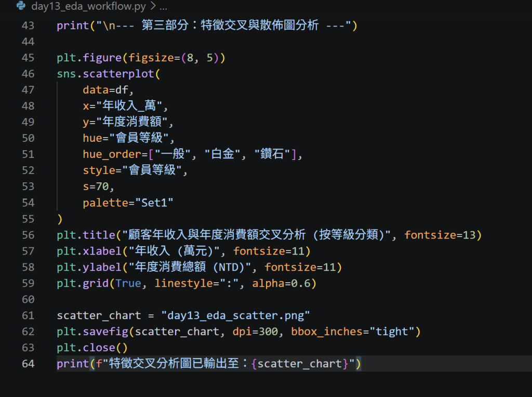
Task: Click "plt.savefig" on line 62
Action: pos(92,332)
